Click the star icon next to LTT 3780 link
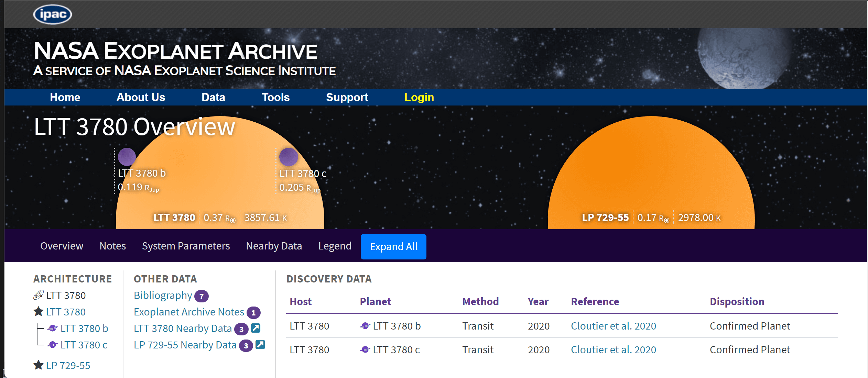Image resolution: width=868 pixels, height=378 pixels. pyautogui.click(x=38, y=311)
